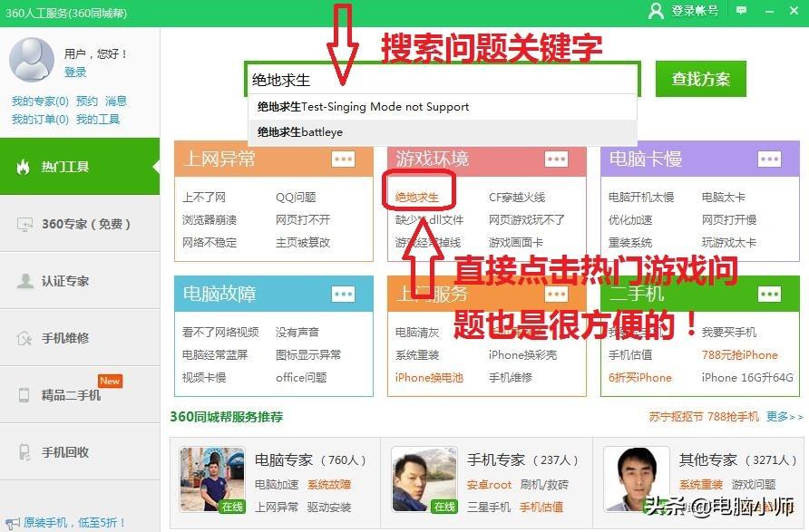This screenshot has height=532, width=809.
Task: Open more options on 游戏环境 card
Action: tap(556, 160)
